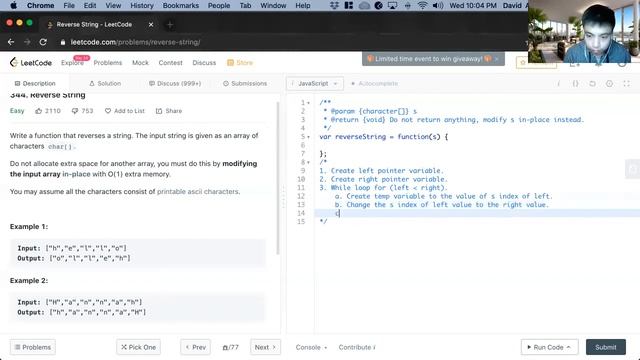Click the bottom Problems list button
Screen dimensions: 640x360
(x=33, y=347)
